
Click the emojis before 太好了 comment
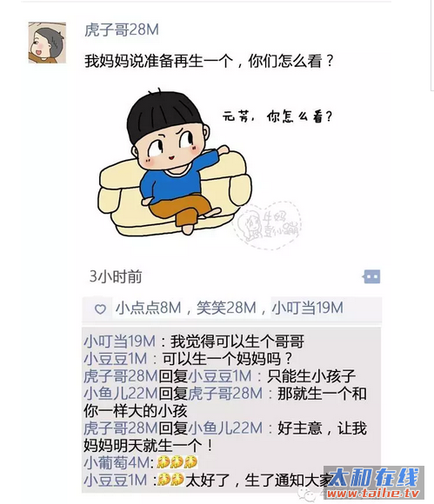tap(170, 480)
